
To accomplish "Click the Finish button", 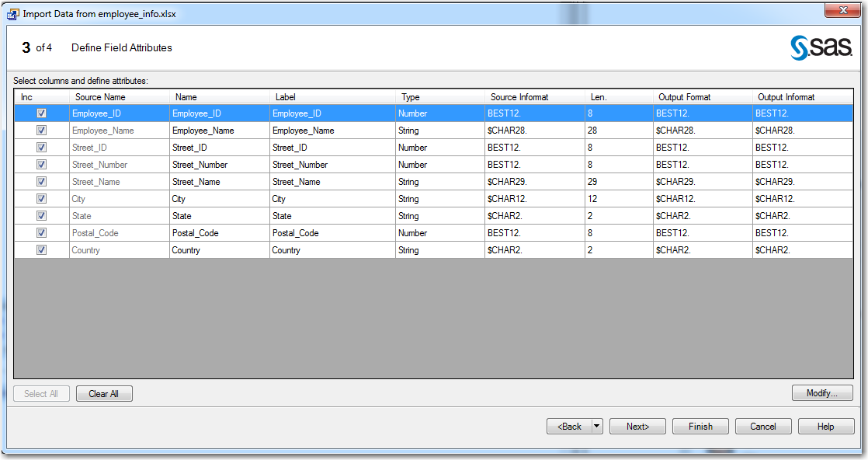I will [x=700, y=426].
